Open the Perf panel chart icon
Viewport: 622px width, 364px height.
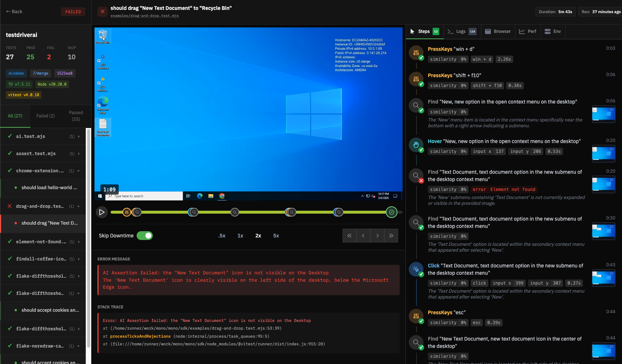tap(522, 31)
